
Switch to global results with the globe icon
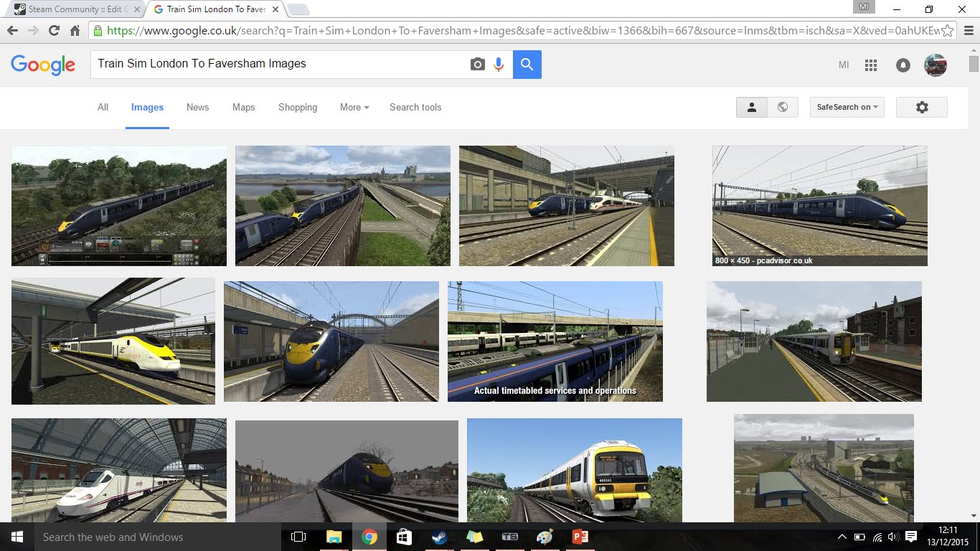click(x=783, y=107)
